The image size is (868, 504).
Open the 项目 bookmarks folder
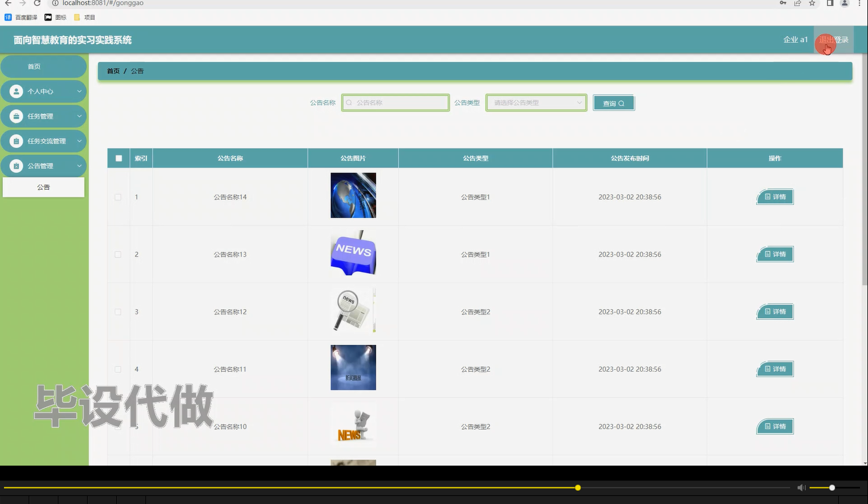(85, 17)
